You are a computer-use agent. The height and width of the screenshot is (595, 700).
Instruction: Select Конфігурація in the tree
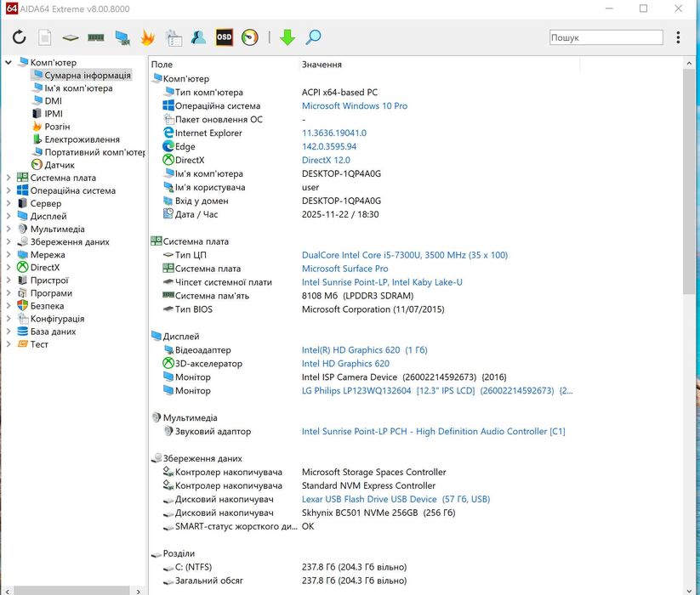point(57,319)
